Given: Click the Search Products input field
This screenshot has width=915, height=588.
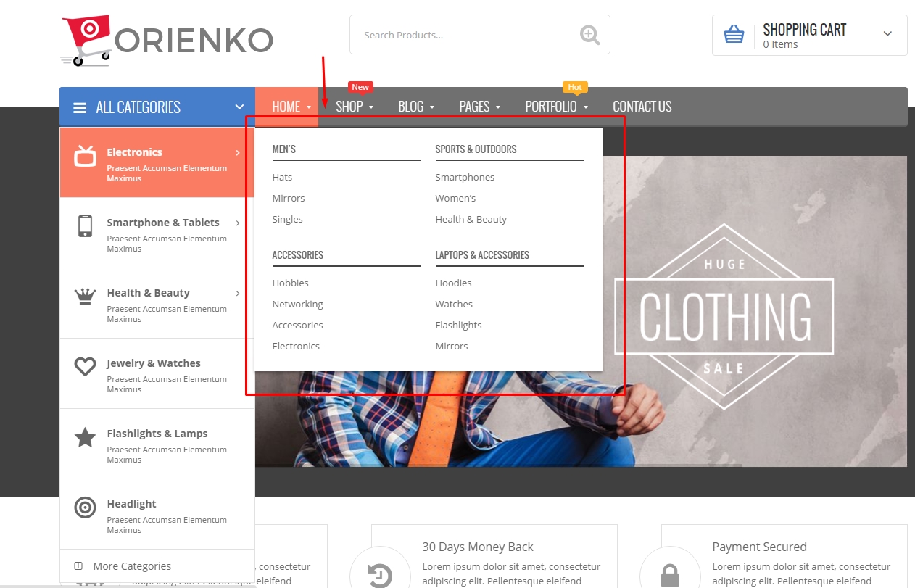Looking at the screenshot, I should [x=464, y=35].
